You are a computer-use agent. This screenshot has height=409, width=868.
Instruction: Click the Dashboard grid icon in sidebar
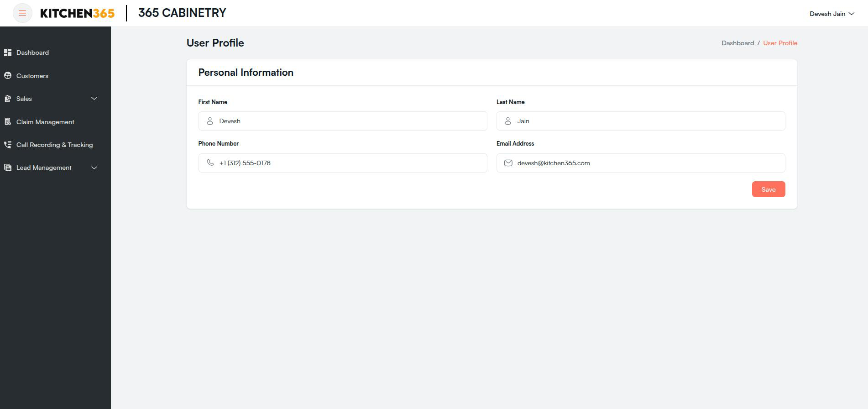[8, 52]
